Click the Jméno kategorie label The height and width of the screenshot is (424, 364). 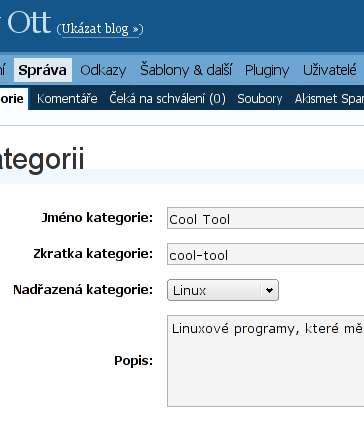tap(97, 218)
